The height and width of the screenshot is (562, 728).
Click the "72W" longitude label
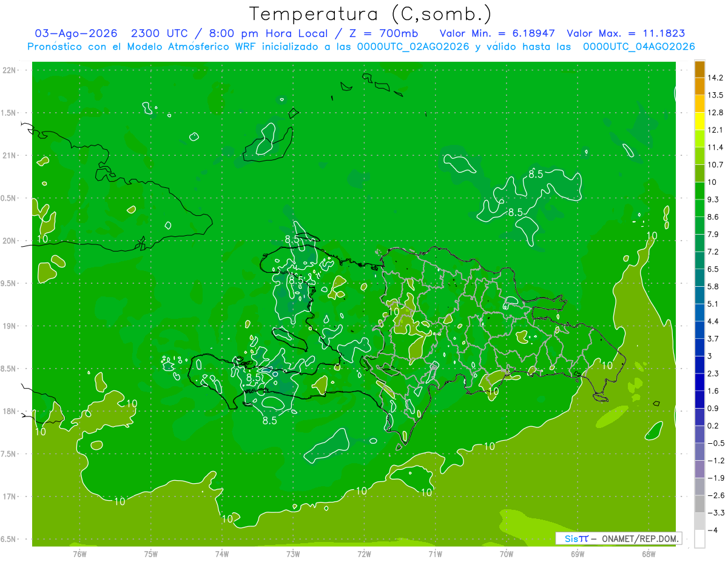[364, 554]
